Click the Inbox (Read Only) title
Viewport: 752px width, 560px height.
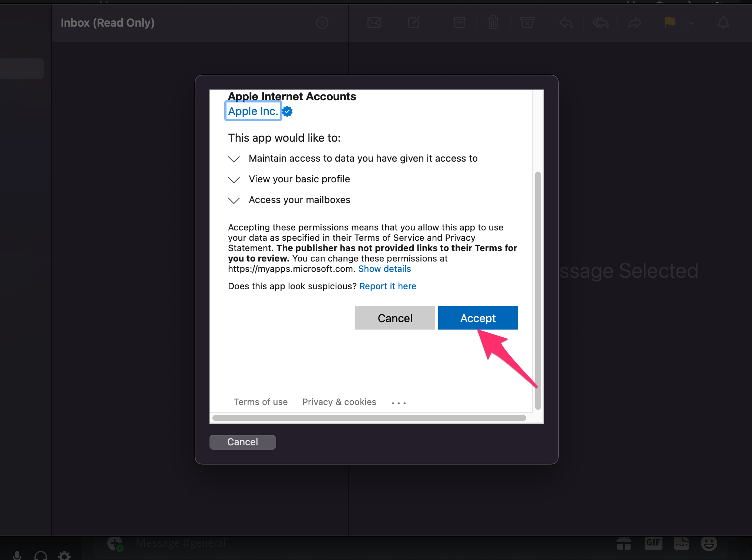pos(108,23)
